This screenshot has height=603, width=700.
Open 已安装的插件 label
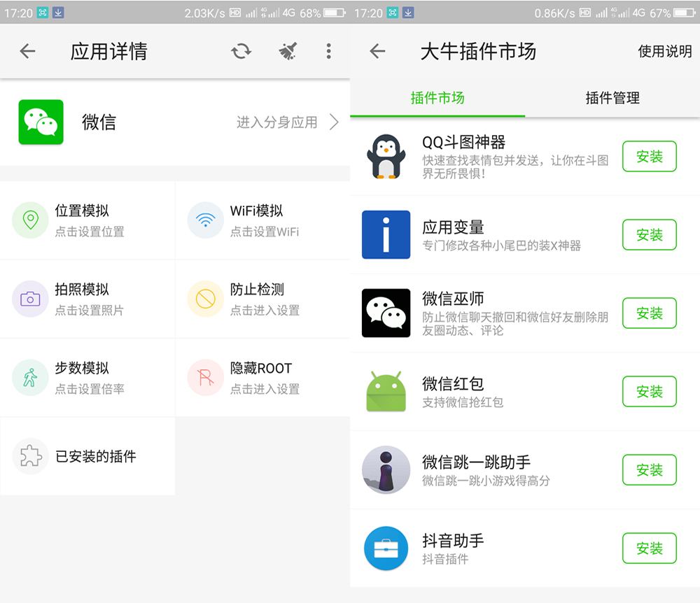[95, 456]
